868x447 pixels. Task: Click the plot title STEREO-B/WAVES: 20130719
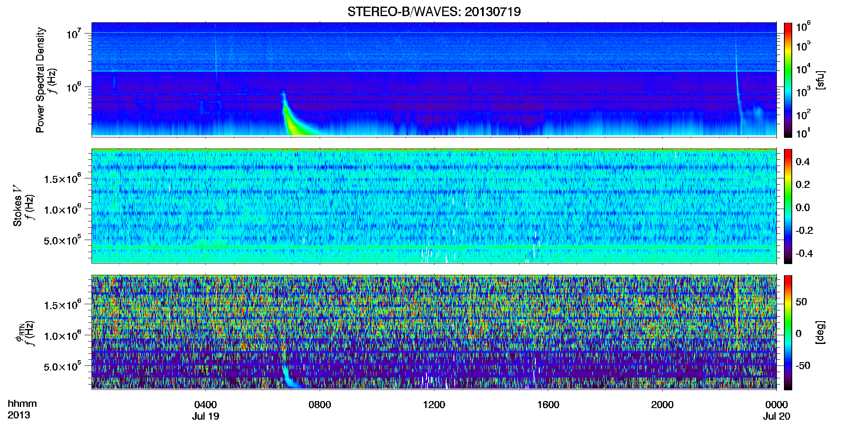click(x=434, y=12)
